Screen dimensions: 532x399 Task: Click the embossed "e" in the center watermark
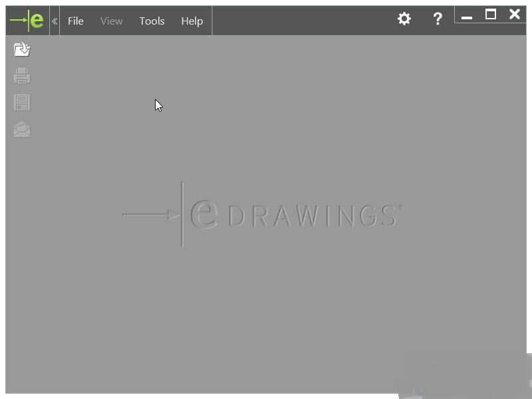[203, 214]
